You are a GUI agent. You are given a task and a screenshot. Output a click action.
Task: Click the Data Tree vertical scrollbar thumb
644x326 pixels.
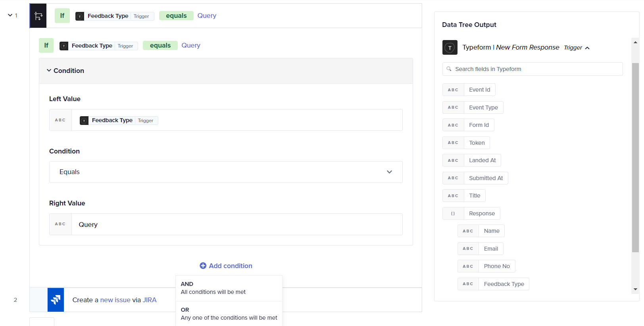(x=636, y=157)
